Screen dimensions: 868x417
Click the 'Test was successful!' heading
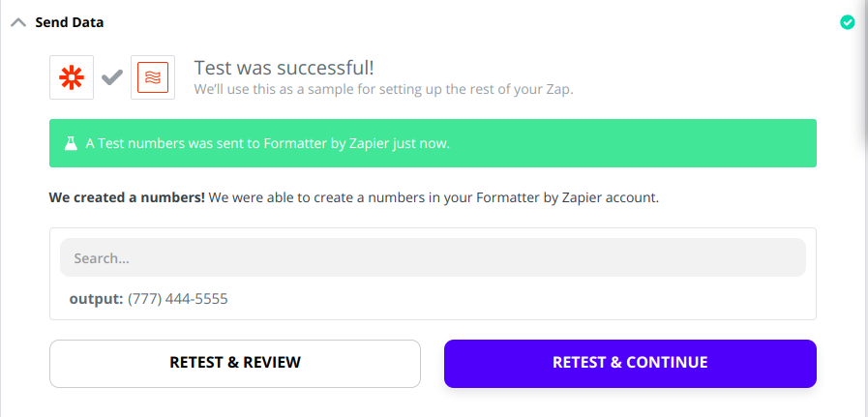coord(284,68)
